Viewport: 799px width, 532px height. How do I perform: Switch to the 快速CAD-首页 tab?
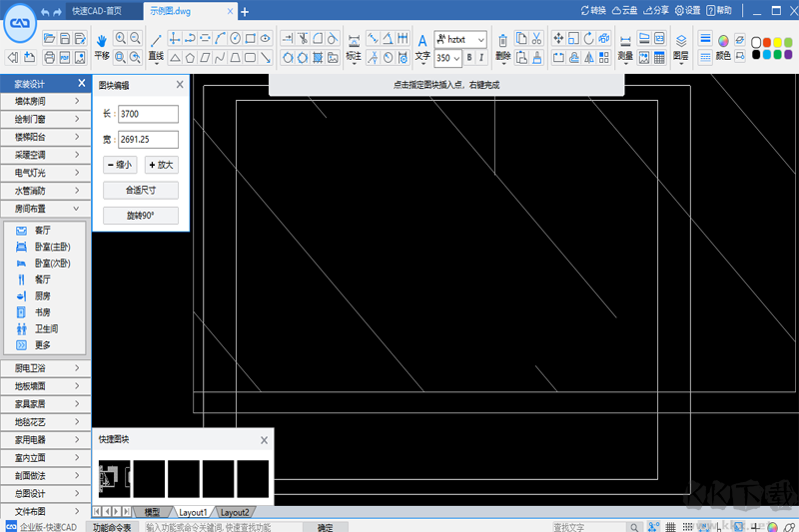pyautogui.click(x=97, y=11)
